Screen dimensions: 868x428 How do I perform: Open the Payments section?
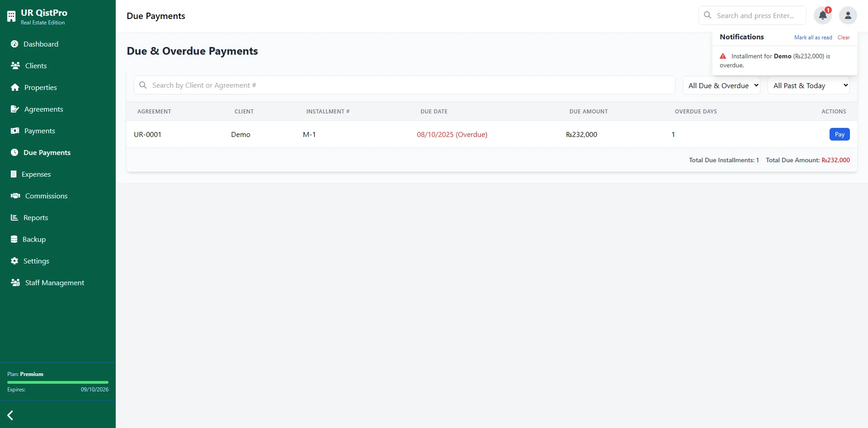[40, 131]
